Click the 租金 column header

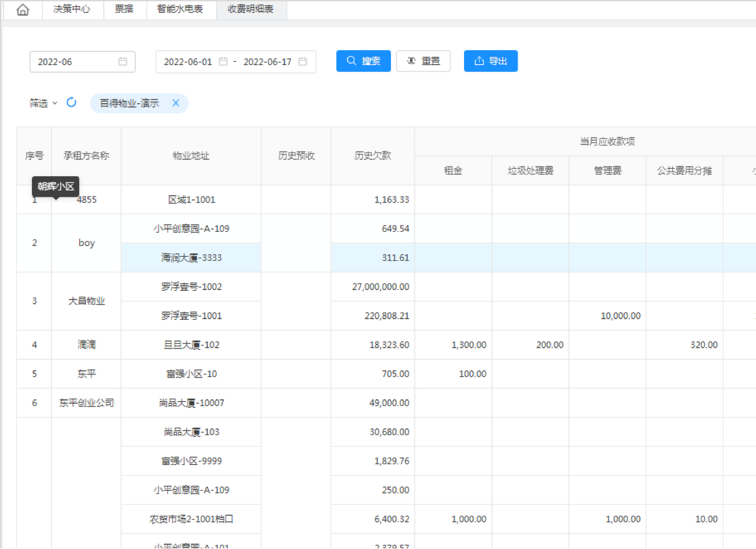point(453,170)
